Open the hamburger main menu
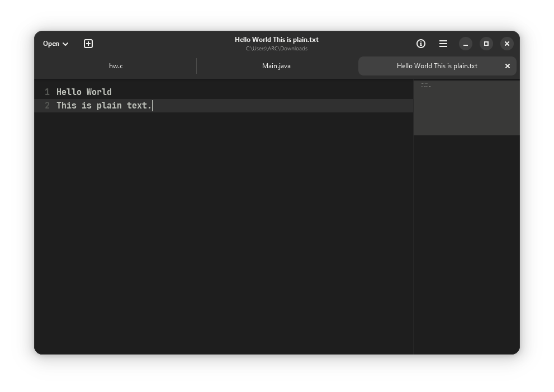The image size is (554, 392). pos(443,44)
